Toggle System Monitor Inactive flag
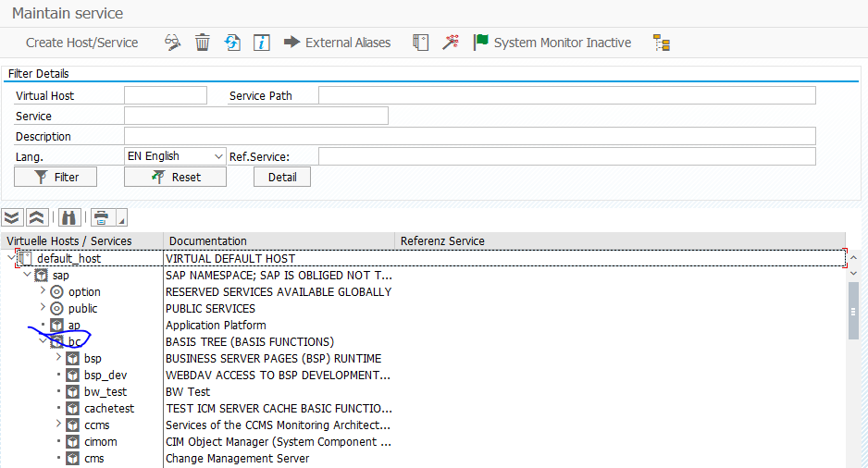This screenshot has height=468, width=868. click(552, 43)
